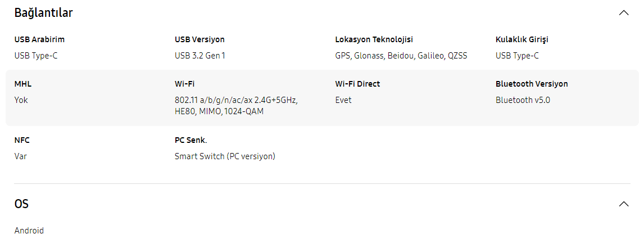Click the Bağlantılar section heading
Image resolution: width=644 pixels, height=243 pixels.
[43, 12]
